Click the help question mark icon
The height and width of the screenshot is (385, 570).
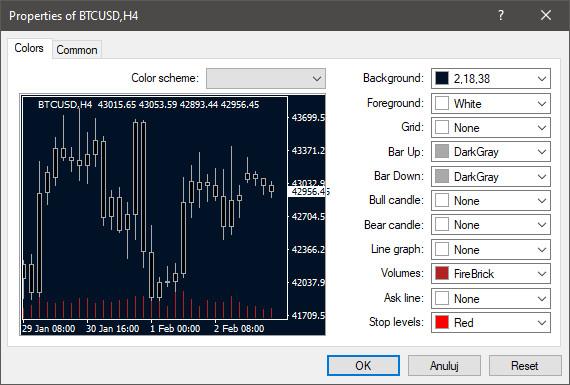click(501, 15)
